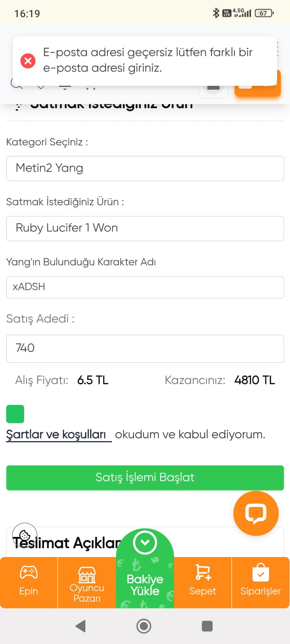Open Oyuncu Pazarı store icon

click(x=87, y=574)
